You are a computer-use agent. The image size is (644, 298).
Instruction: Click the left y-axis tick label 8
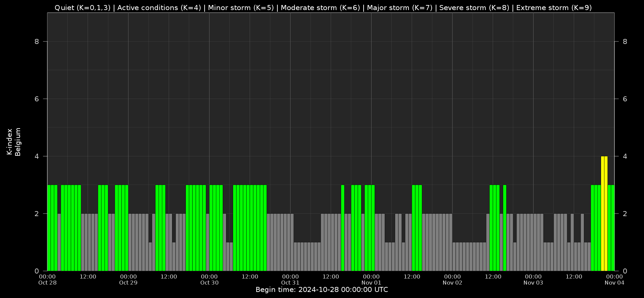[x=37, y=42]
